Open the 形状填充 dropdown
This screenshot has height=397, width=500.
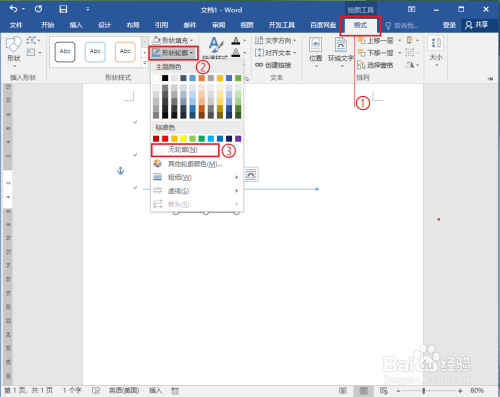[x=173, y=41]
